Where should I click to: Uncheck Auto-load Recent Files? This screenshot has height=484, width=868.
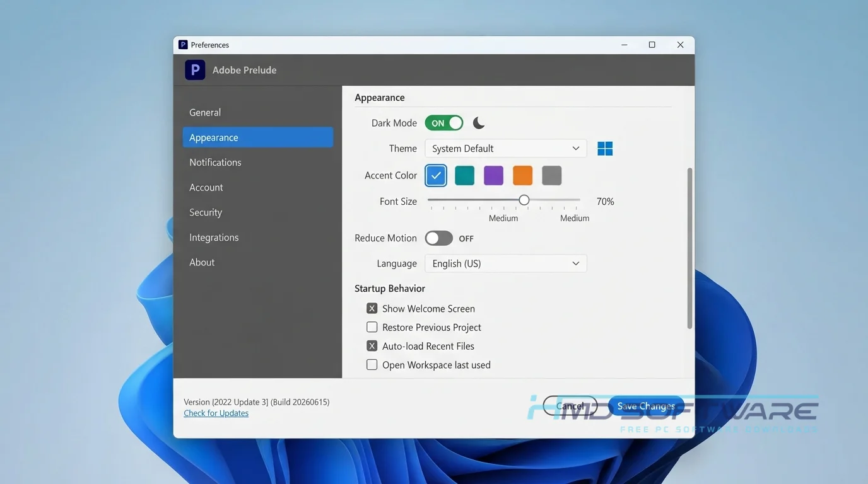372,346
